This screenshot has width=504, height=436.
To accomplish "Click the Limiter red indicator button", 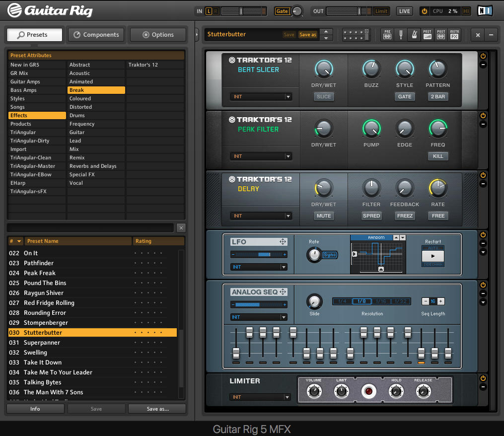I will 368,391.
